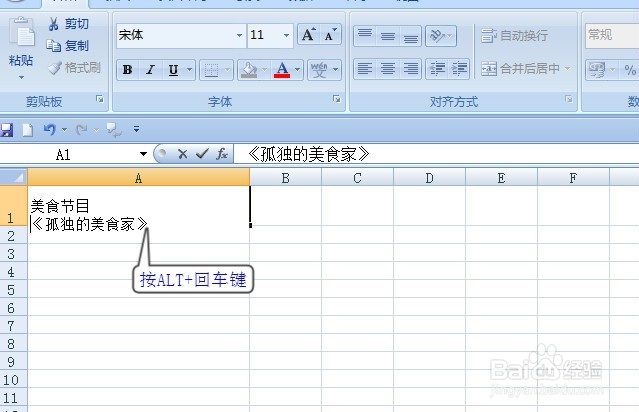The height and width of the screenshot is (412, 639).
Task: Open the Alignment dialog launcher
Action: click(568, 99)
